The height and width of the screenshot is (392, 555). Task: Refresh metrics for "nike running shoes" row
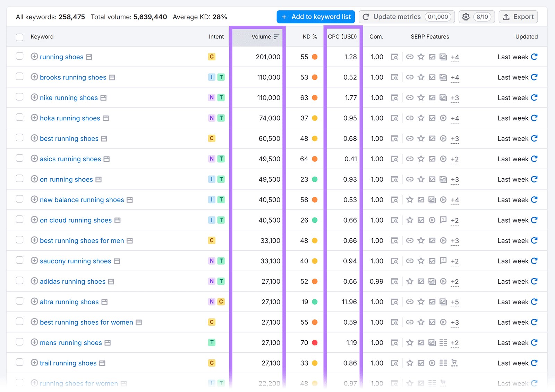point(534,97)
